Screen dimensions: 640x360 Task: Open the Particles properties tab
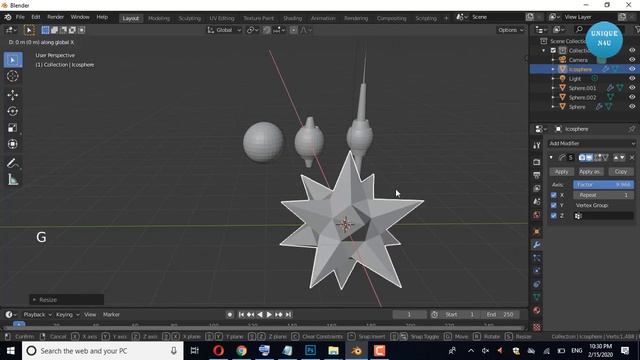pos(537,258)
